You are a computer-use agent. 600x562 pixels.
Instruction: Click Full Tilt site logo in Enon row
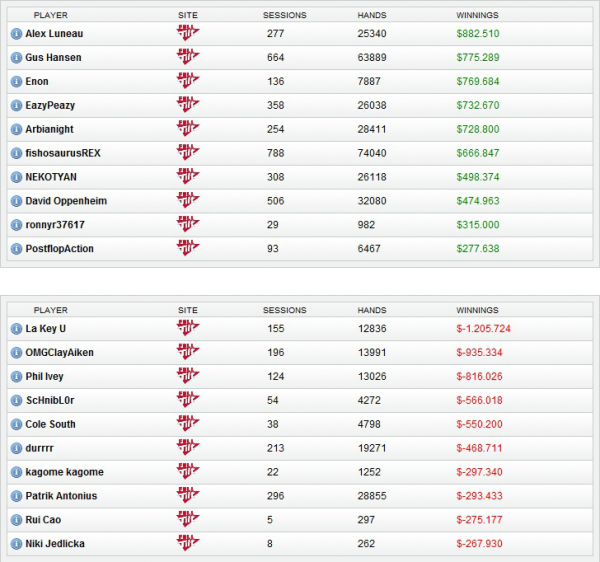(x=187, y=81)
